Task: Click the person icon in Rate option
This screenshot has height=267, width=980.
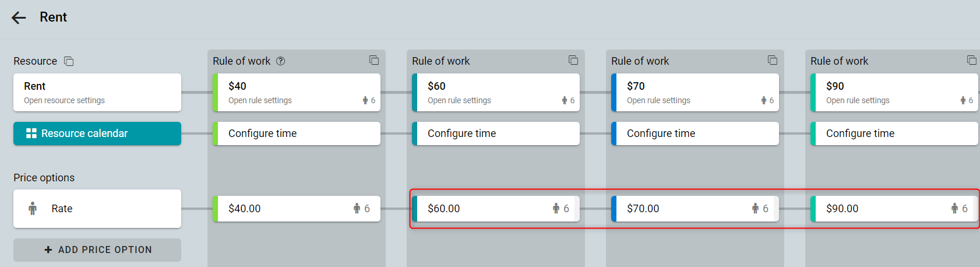Action: [33, 209]
